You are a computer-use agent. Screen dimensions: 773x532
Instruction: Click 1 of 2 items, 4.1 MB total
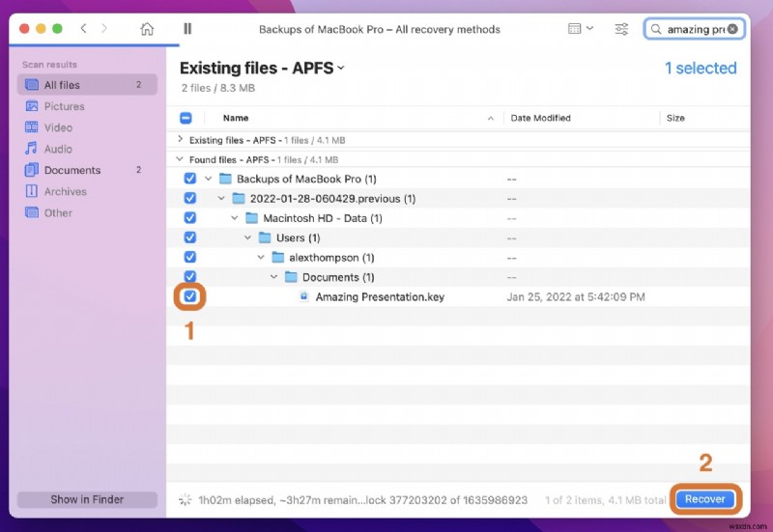[x=605, y=500]
